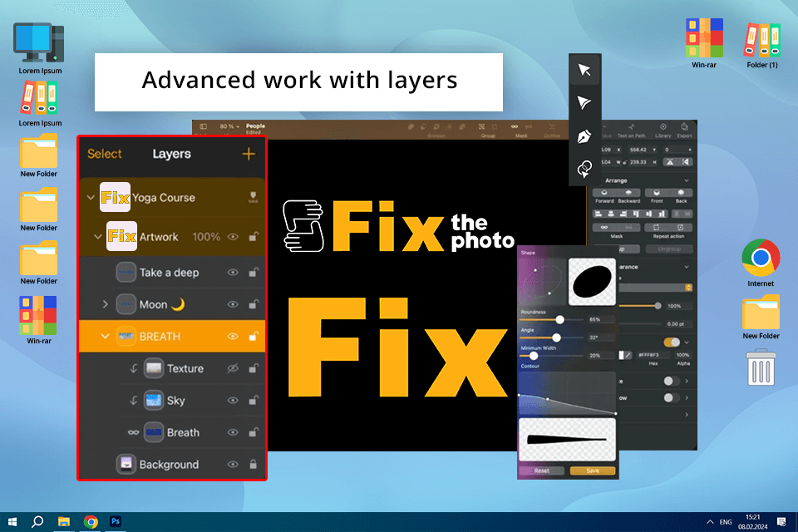This screenshot has width=798, height=532.
Task: Click the Mask chain icon in Arrange panel
Action: pos(604,227)
